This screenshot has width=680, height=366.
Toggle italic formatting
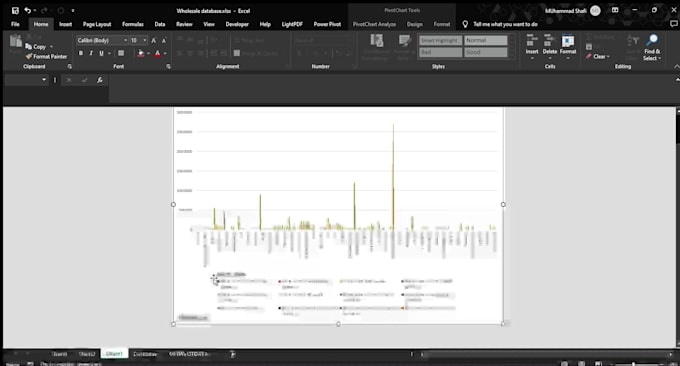point(91,53)
